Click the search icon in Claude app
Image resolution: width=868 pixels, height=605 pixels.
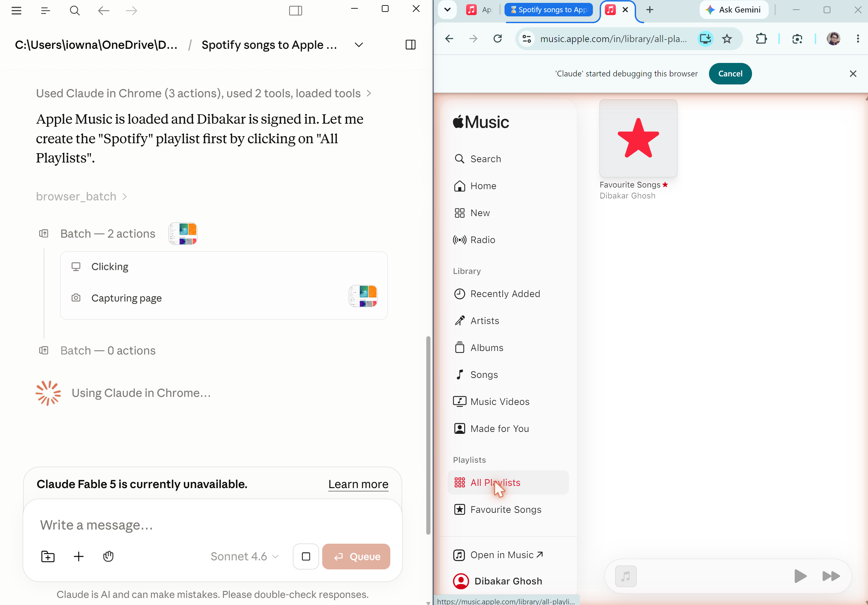point(75,10)
